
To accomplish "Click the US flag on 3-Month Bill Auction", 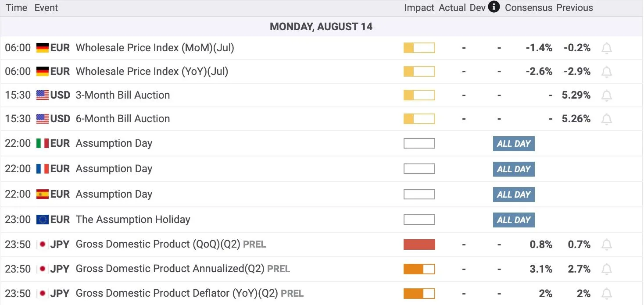I will coord(42,95).
